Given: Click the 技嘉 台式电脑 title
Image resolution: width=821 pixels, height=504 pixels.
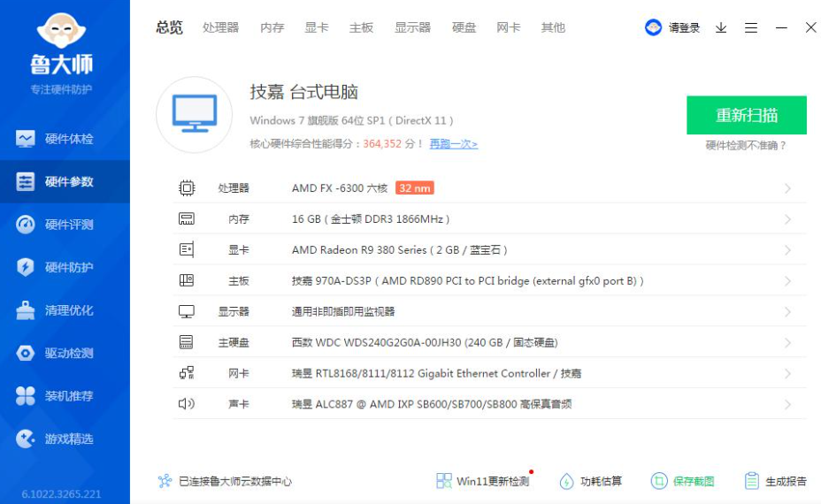Looking at the screenshot, I should pos(304,92).
